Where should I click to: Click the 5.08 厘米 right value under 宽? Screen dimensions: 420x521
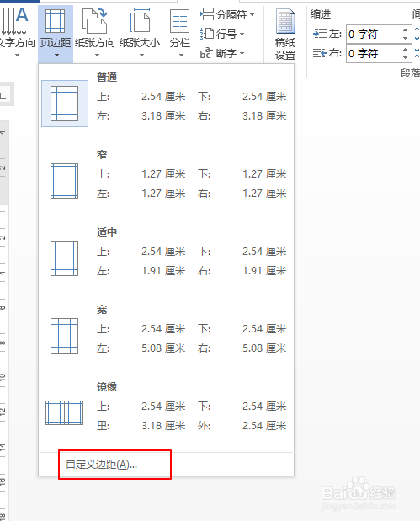tap(264, 348)
